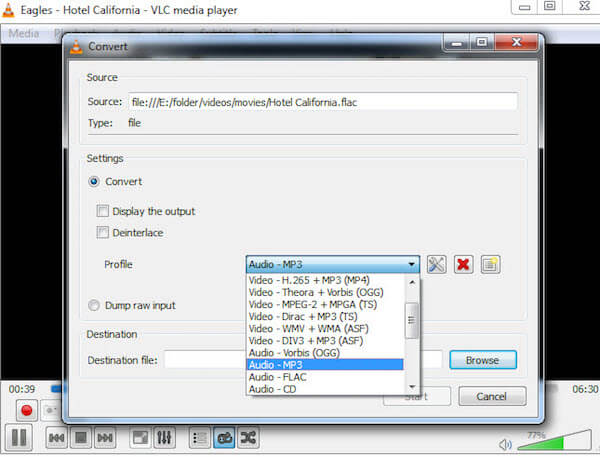Image resolution: width=600 pixels, height=457 pixels.
Task: Click the red record button
Action: coord(26,410)
